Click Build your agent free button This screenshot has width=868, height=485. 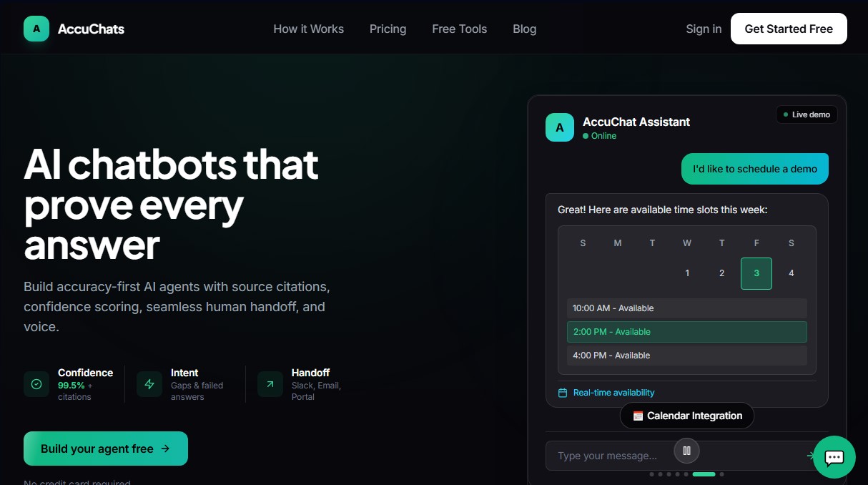[106, 449]
